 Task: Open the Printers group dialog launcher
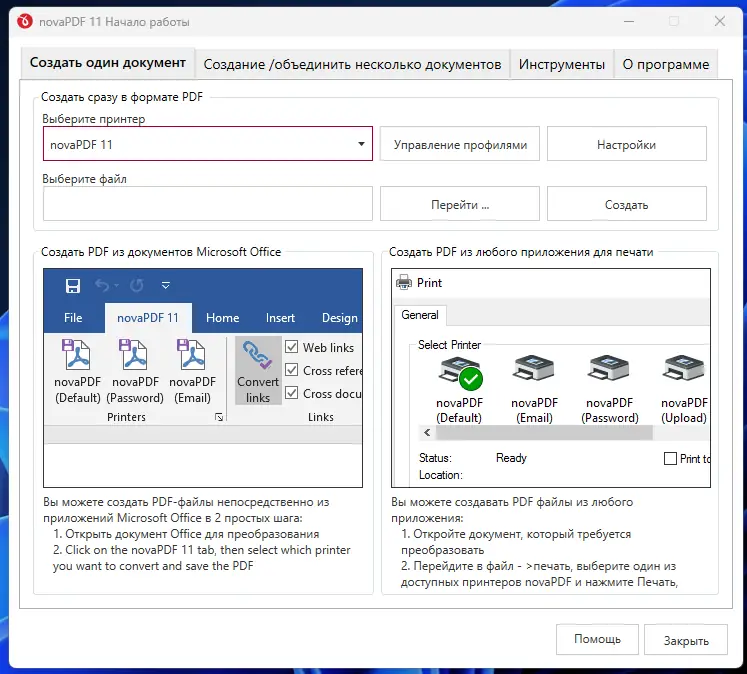coord(219,417)
